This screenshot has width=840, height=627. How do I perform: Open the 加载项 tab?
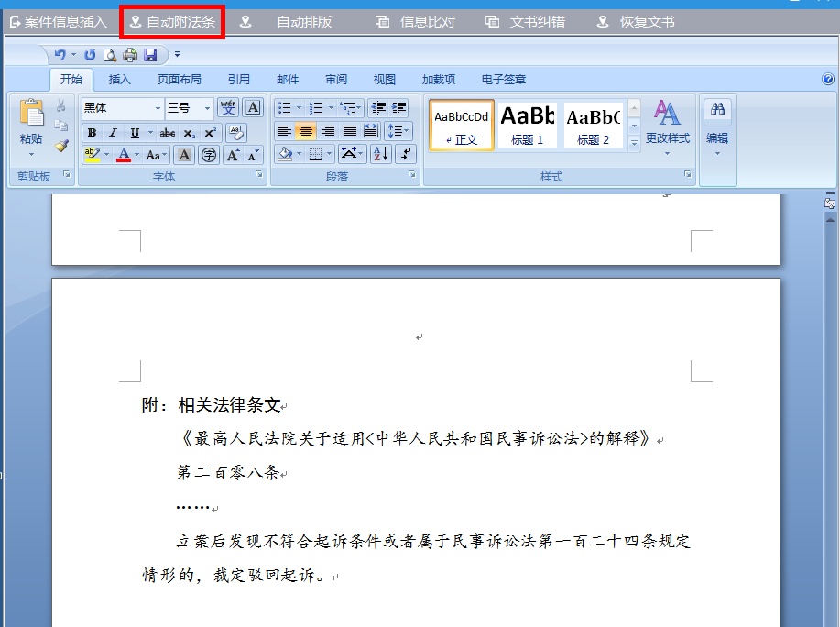[x=439, y=80]
